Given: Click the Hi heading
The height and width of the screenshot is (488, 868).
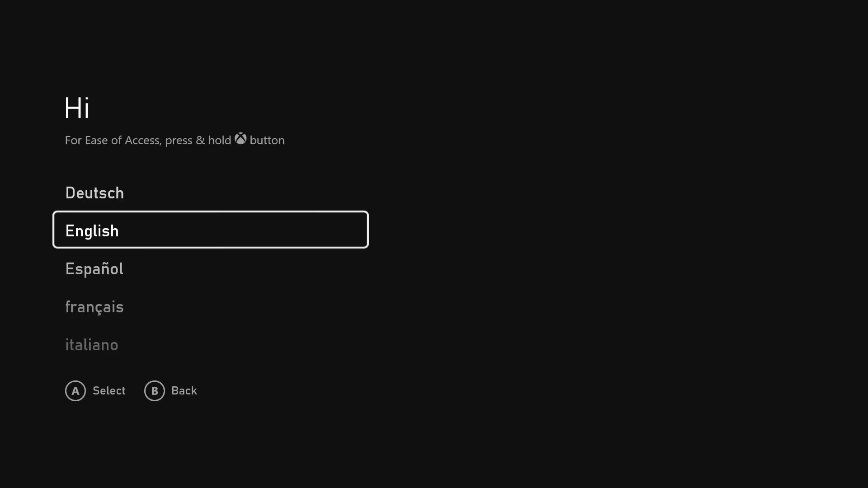Looking at the screenshot, I should click(77, 108).
